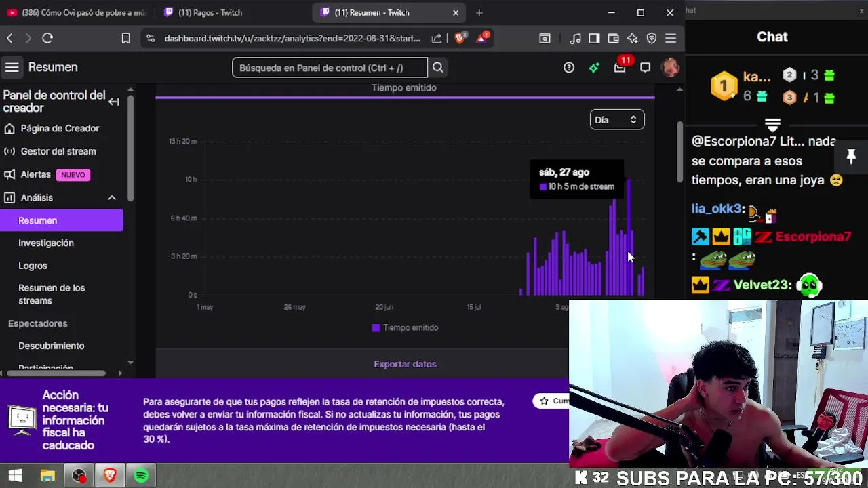Click the 27 ago bar in the chart
The image size is (868, 488).
[629, 237]
